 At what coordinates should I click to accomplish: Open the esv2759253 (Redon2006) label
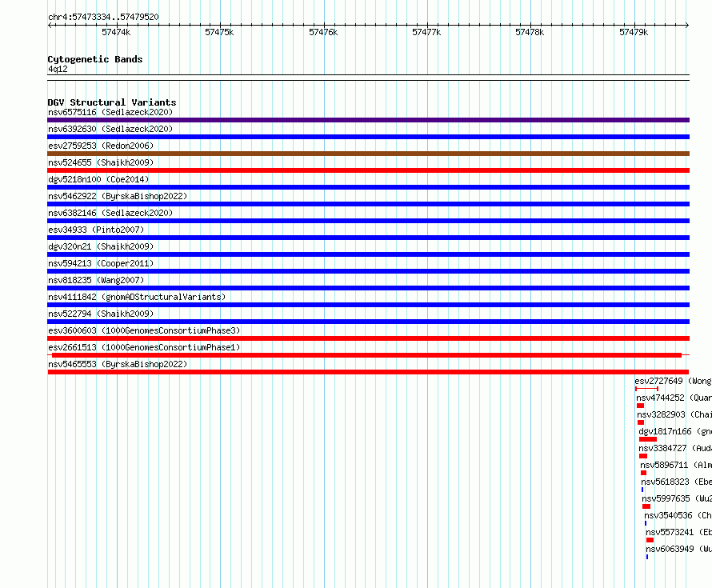tap(101, 146)
